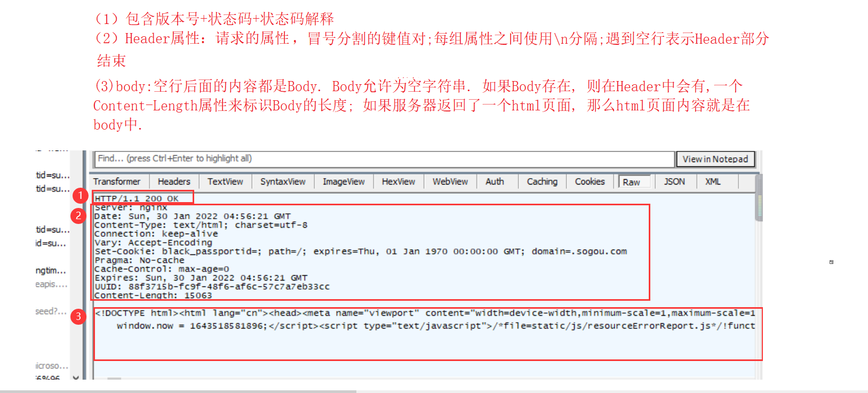Click the bottom horizontal scrollbar
The width and height of the screenshot is (868, 393).
[x=178, y=391]
